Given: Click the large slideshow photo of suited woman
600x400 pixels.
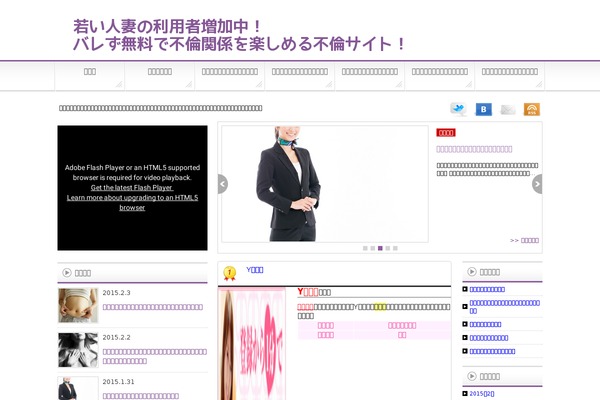Looking at the screenshot, I should click(325, 184).
